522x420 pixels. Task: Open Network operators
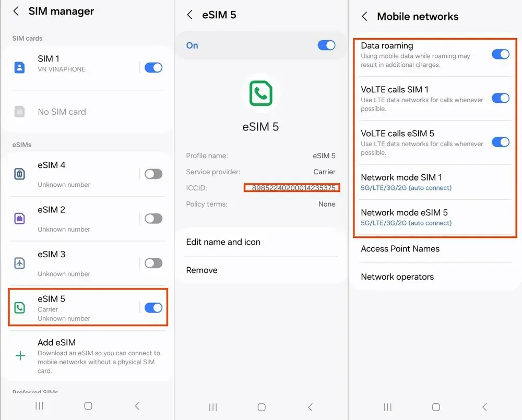pyautogui.click(x=435, y=277)
